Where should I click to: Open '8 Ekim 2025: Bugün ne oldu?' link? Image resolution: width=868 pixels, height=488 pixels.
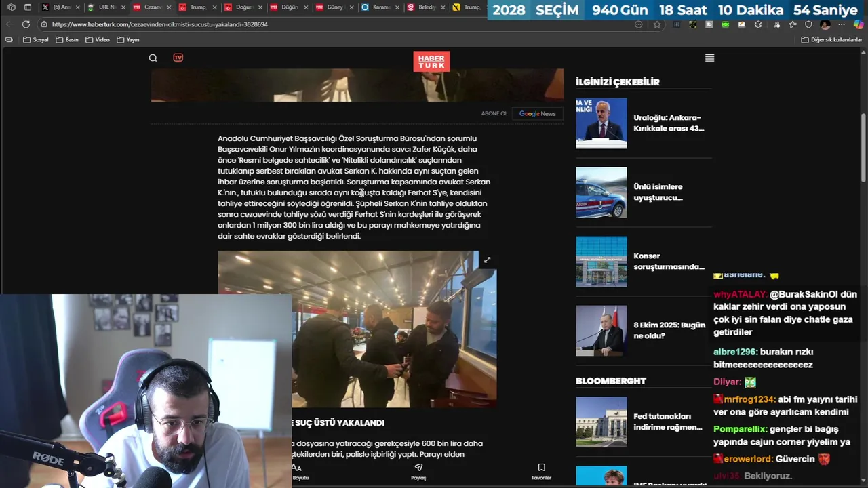pos(669,331)
